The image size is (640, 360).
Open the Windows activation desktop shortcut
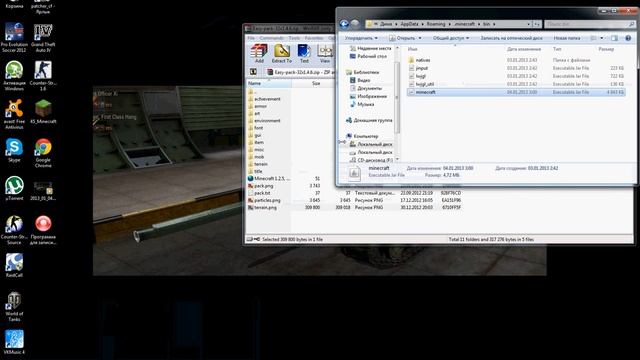pyautogui.click(x=14, y=76)
